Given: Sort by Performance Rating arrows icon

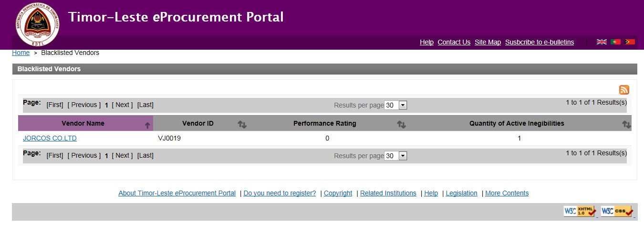Looking at the screenshot, I should (x=401, y=124).
